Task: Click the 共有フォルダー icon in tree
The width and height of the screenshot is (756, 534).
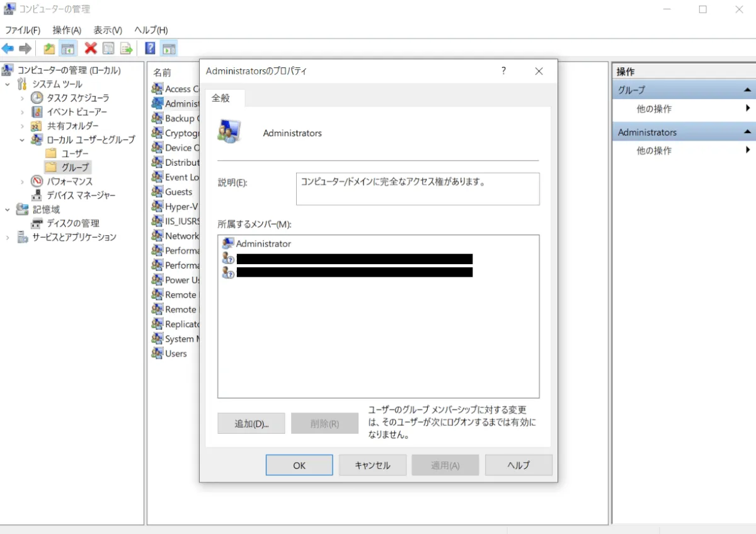Action: (x=37, y=125)
